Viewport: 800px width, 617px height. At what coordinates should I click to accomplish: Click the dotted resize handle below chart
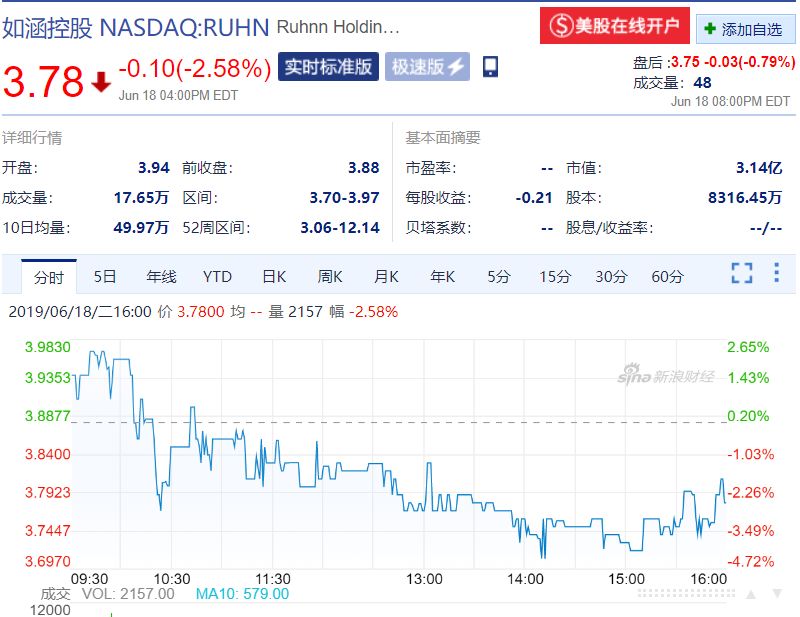pyautogui.click(x=686, y=594)
